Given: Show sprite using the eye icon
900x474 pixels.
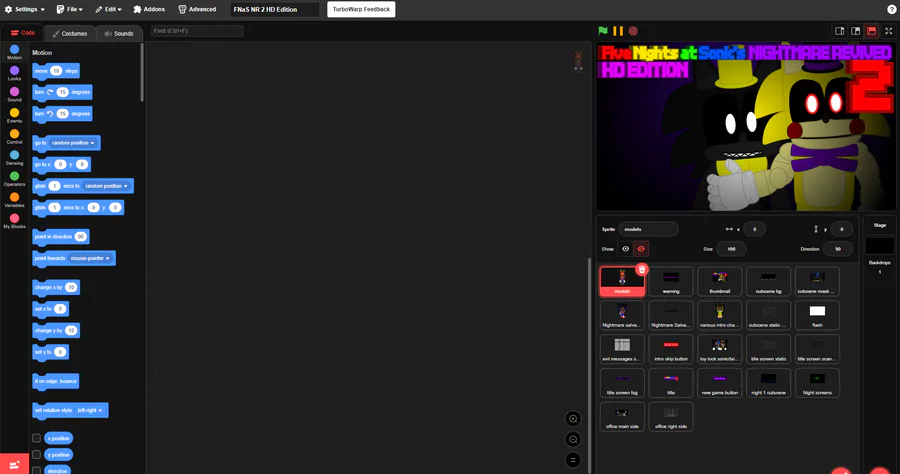Looking at the screenshot, I should [x=626, y=249].
